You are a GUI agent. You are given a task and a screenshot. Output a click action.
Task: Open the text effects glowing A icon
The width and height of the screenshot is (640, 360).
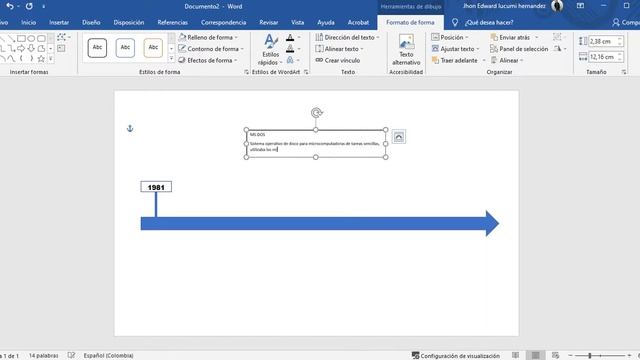[290, 60]
